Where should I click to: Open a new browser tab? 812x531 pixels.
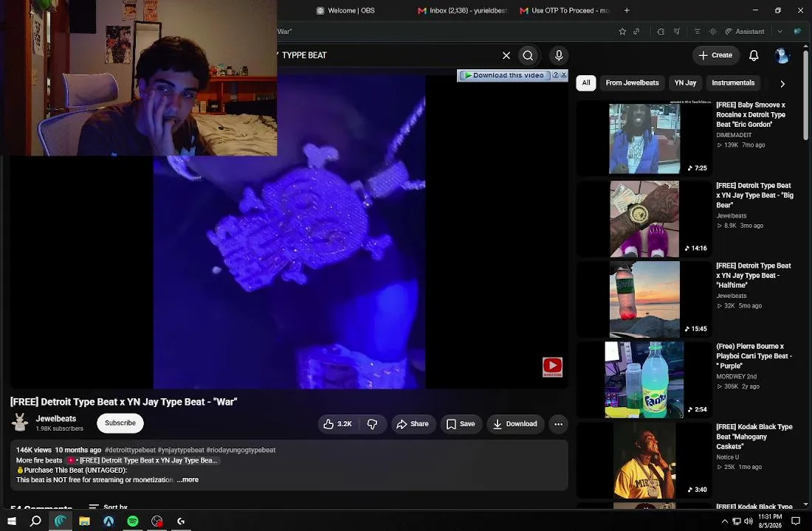tap(627, 10)
